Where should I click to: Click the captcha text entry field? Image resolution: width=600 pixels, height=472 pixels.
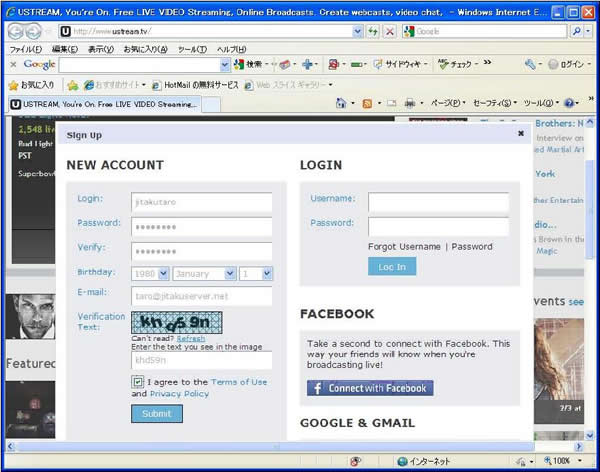pos(202,360)
